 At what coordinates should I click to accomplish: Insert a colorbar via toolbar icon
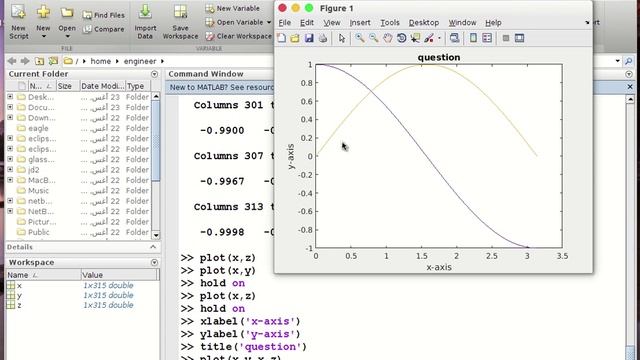(473, 38)
